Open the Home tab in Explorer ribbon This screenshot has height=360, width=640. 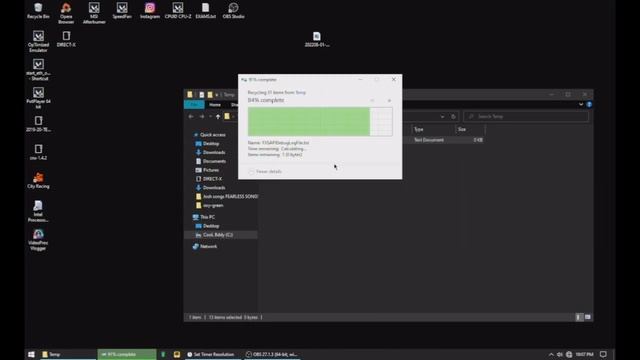[x=215, y=105]
